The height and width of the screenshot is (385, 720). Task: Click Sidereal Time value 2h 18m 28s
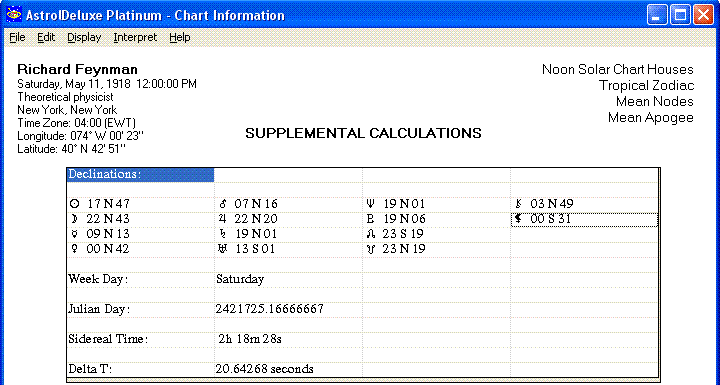tap(250, 339)
